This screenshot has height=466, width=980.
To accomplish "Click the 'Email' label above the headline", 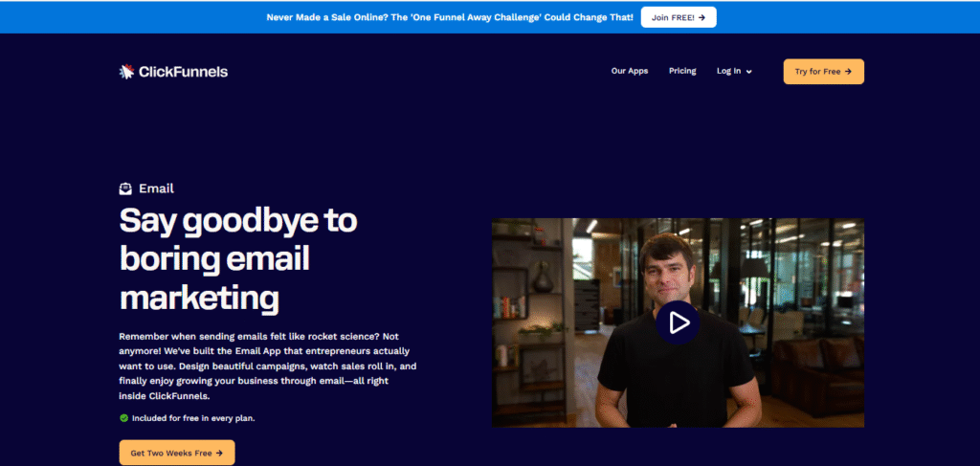I will click(156, 189).
